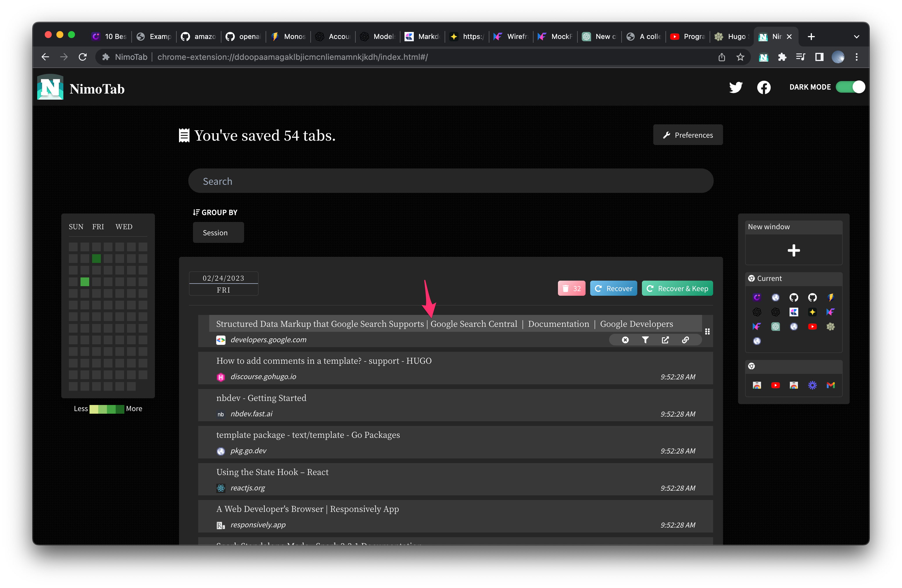Open NimoTab's Twitter page icon
The height and width of the screenshot is (588, 902).
(x=735, y=87)
